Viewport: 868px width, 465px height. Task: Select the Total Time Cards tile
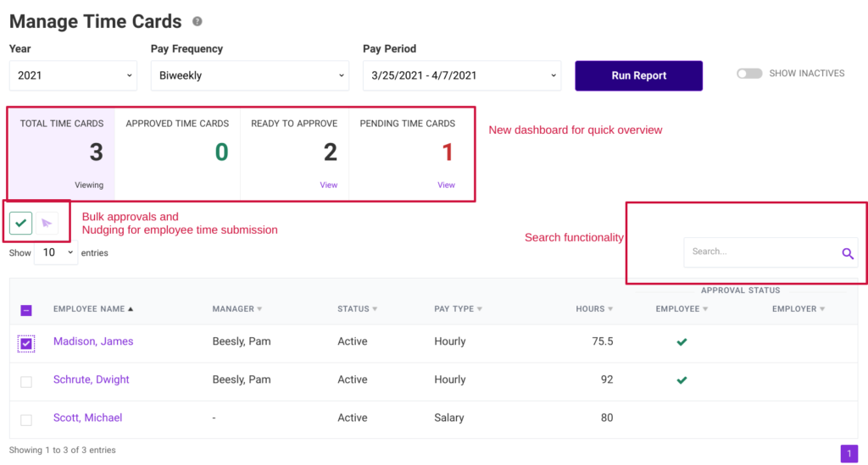coord(62,153)
